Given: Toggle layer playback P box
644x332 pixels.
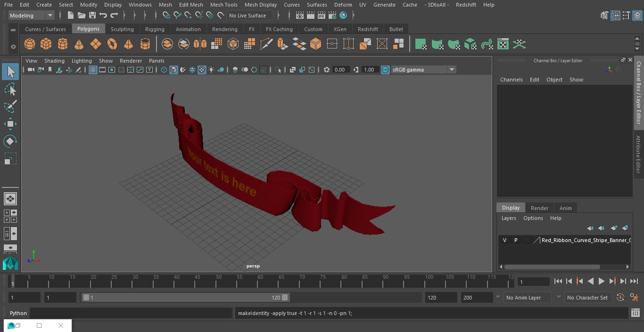Looking at the screenshot, I should (515, 240).
